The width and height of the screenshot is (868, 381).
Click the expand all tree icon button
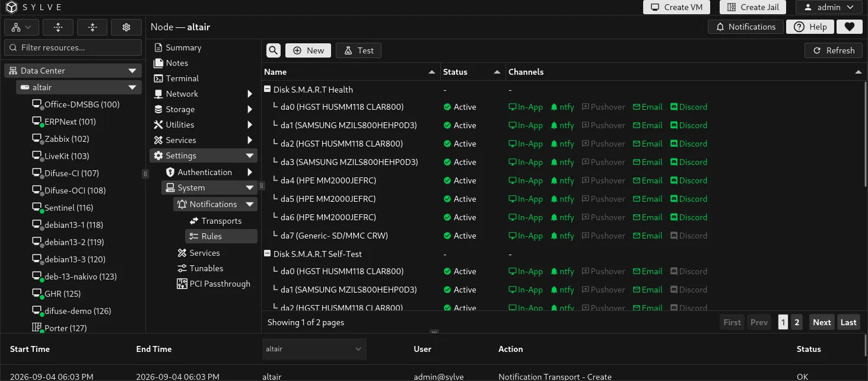pos(58,27)
